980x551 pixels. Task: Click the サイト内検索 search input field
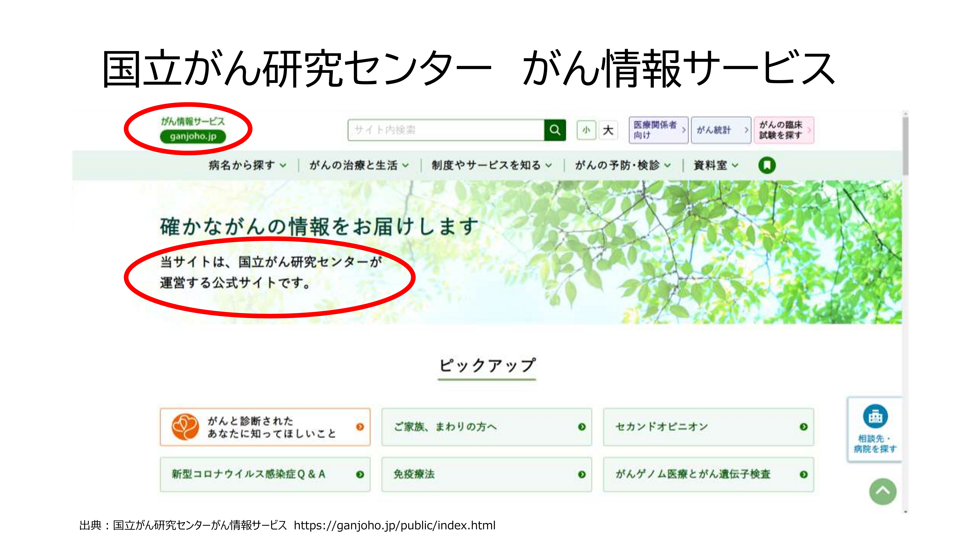click(446, 130)
